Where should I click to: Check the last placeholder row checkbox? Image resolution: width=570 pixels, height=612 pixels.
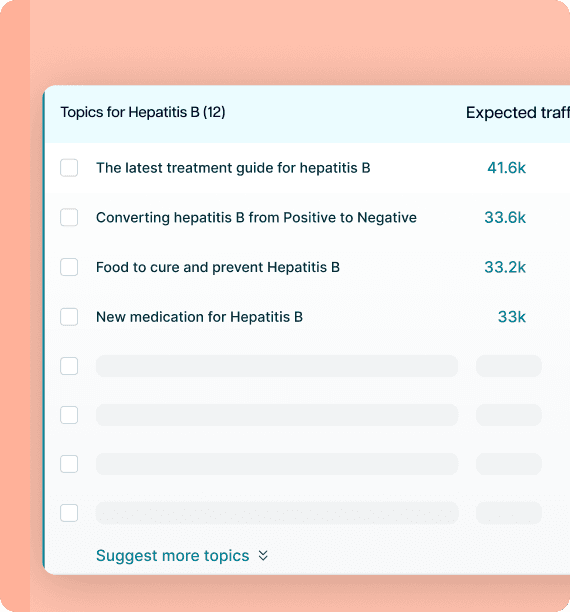point(69,513)
